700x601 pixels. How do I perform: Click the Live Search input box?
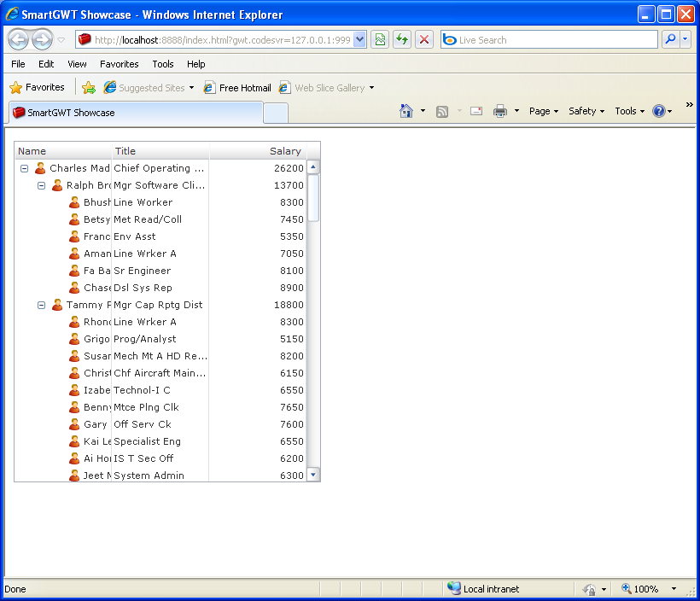549,40
